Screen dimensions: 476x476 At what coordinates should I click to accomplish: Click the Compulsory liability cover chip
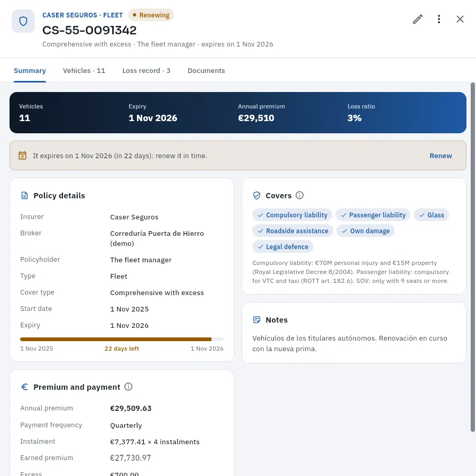point(292,215)
